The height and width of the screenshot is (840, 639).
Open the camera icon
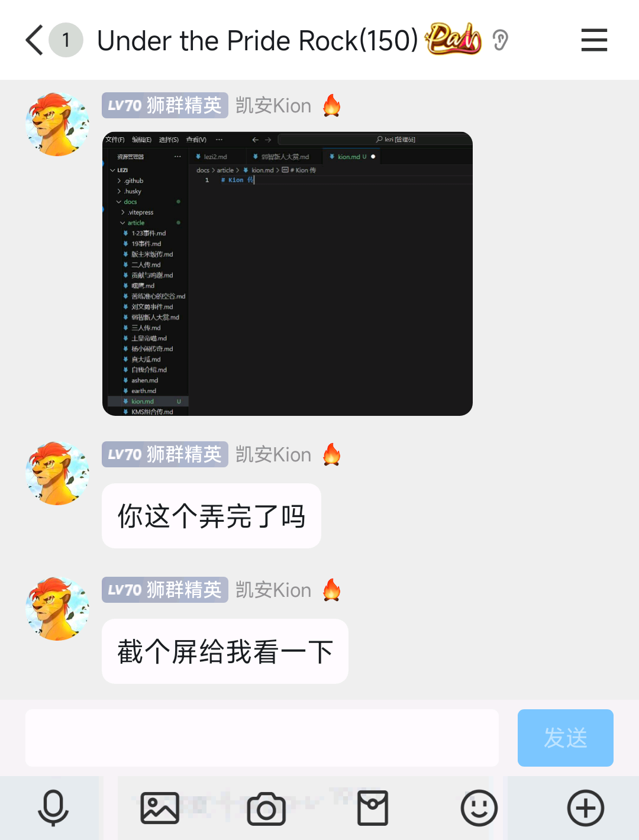pyautogui.click(x=266, y=808)
